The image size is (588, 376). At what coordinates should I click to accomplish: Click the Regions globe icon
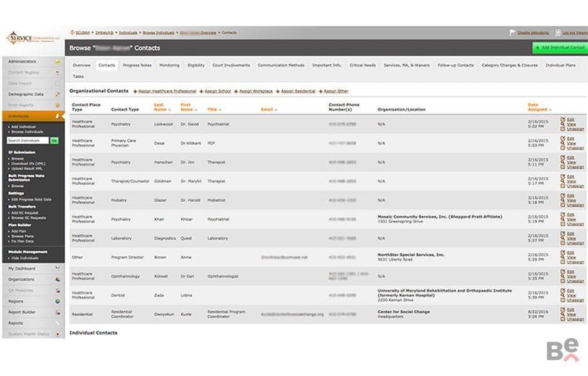[58, 301]
